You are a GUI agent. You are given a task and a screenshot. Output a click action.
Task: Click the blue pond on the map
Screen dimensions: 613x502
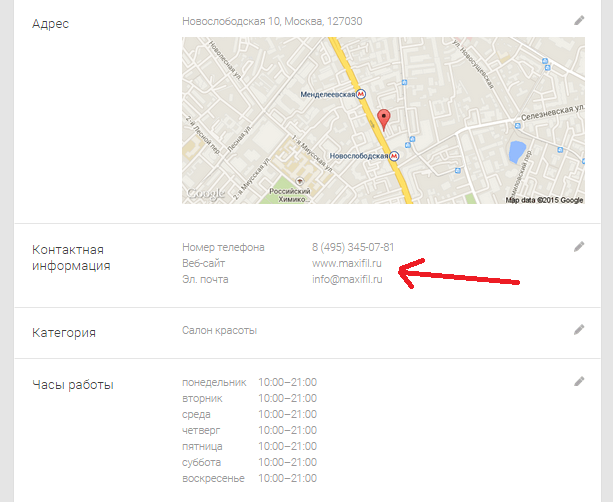(516, 152)
